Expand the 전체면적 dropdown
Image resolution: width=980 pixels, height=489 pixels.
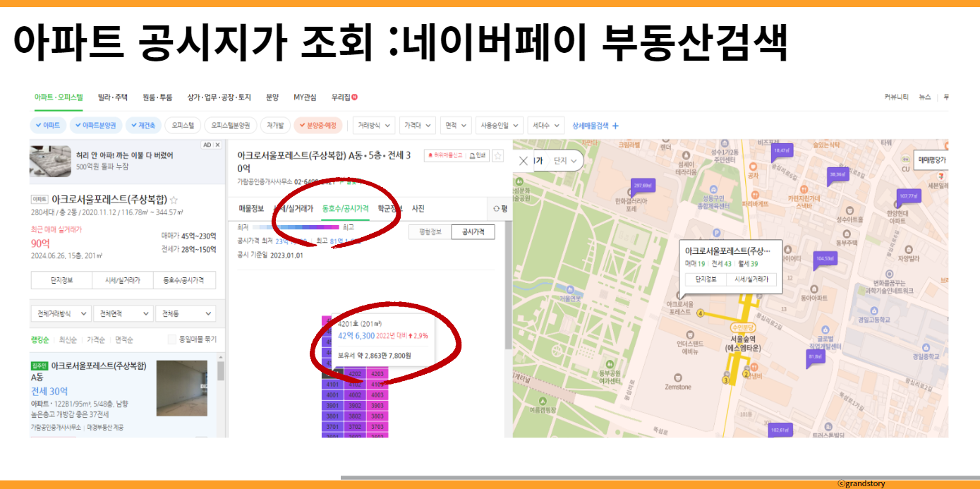coord(123,313)
